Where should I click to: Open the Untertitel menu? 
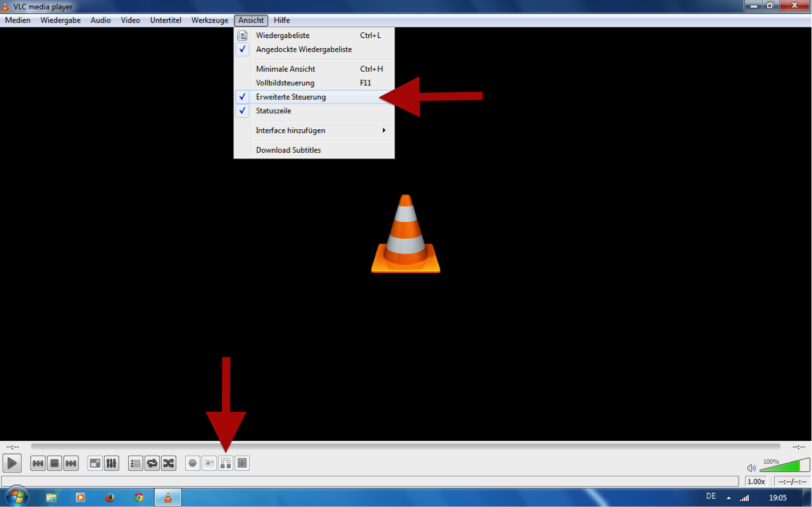(165, 20)
